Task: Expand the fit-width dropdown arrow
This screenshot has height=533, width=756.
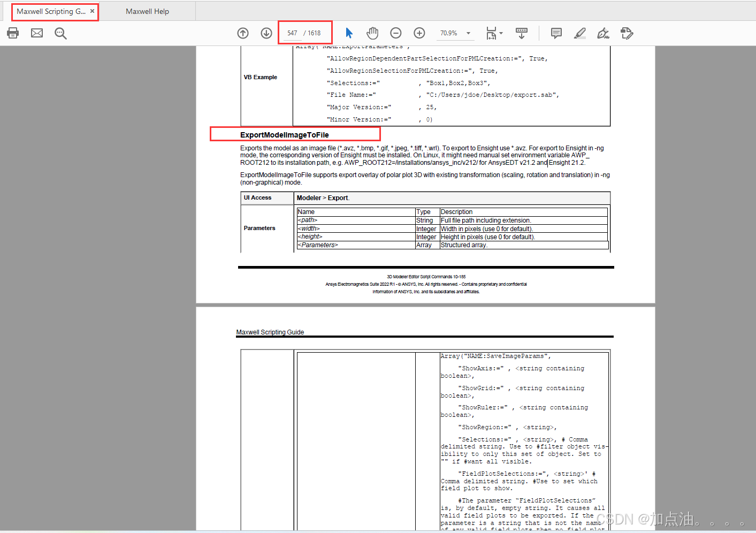Action: 502,33
